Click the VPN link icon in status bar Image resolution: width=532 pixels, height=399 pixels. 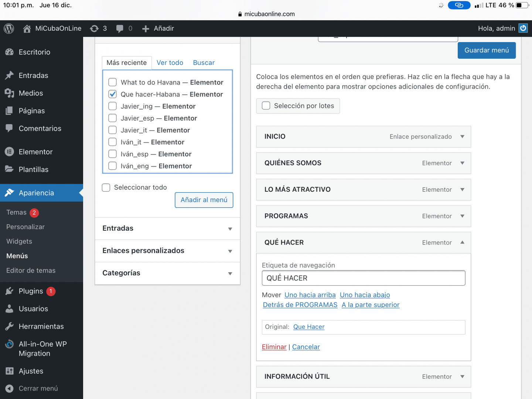[x=459, y=5]
